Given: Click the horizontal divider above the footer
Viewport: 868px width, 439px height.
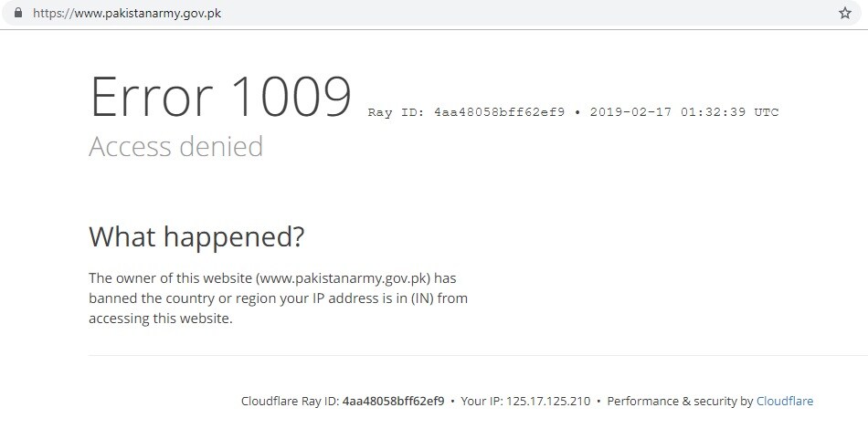Looking at the screenshot, I should 478,356.
